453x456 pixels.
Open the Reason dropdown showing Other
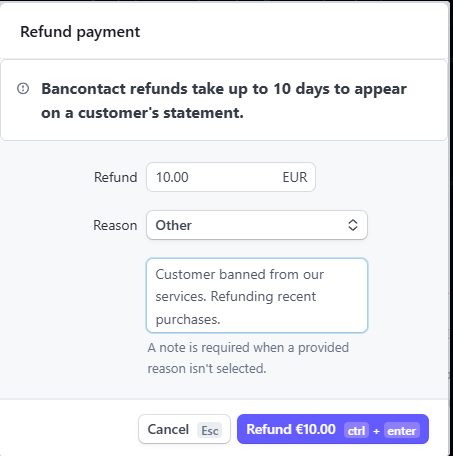257,225
